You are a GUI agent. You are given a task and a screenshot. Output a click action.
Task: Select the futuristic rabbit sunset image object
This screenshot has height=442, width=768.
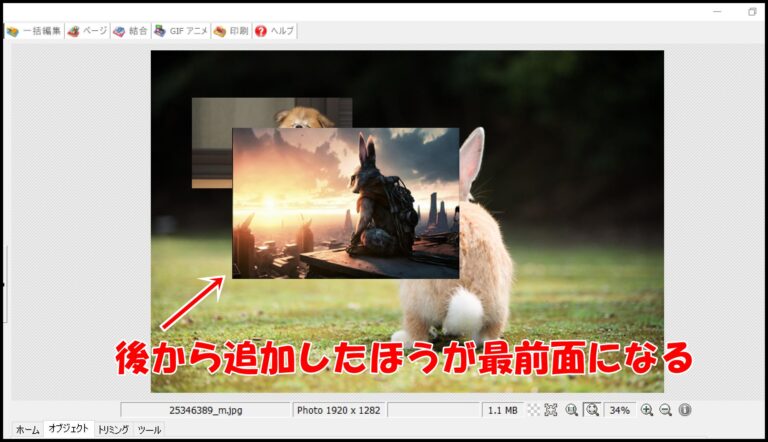(345, 203)
